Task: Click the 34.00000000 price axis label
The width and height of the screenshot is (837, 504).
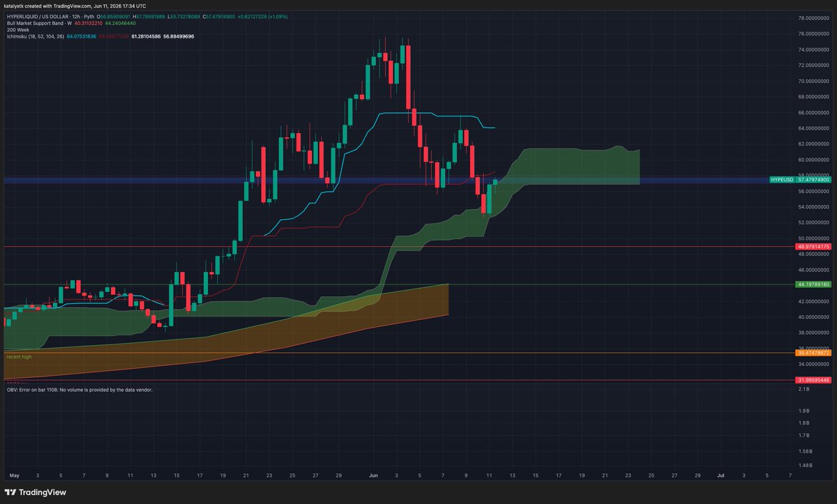Action: pyautogui.click(x=814, y=364)
